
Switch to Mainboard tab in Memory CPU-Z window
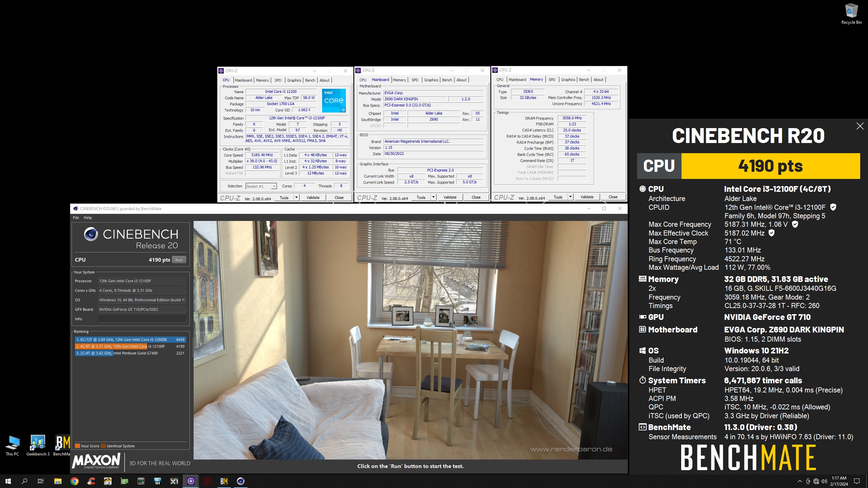click(517, 80)
